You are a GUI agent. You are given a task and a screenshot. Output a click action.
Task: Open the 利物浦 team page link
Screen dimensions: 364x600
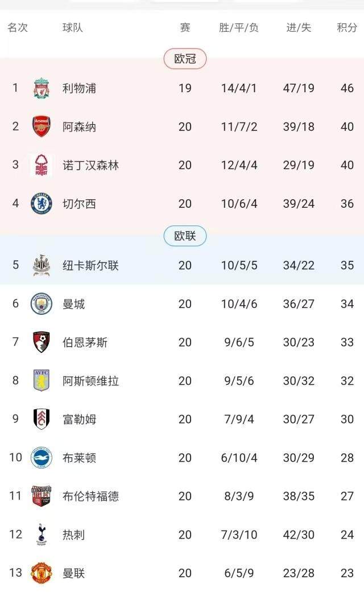coord(79,87)
